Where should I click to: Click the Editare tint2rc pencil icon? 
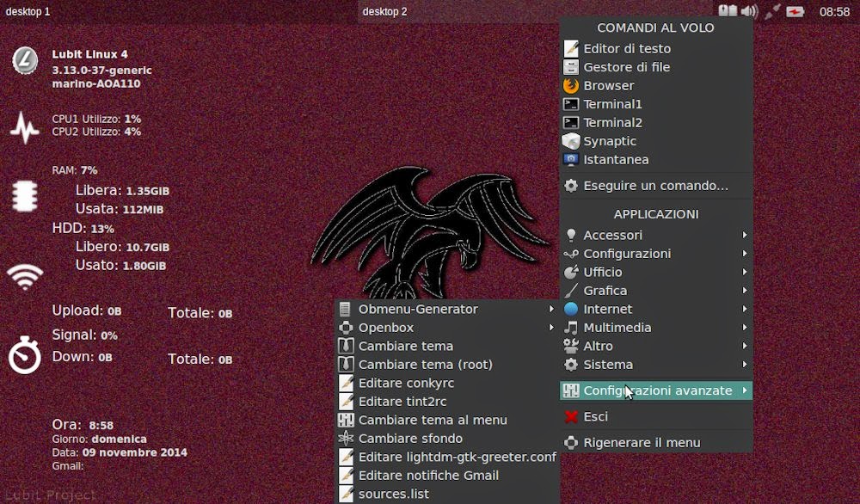point(346,402)
